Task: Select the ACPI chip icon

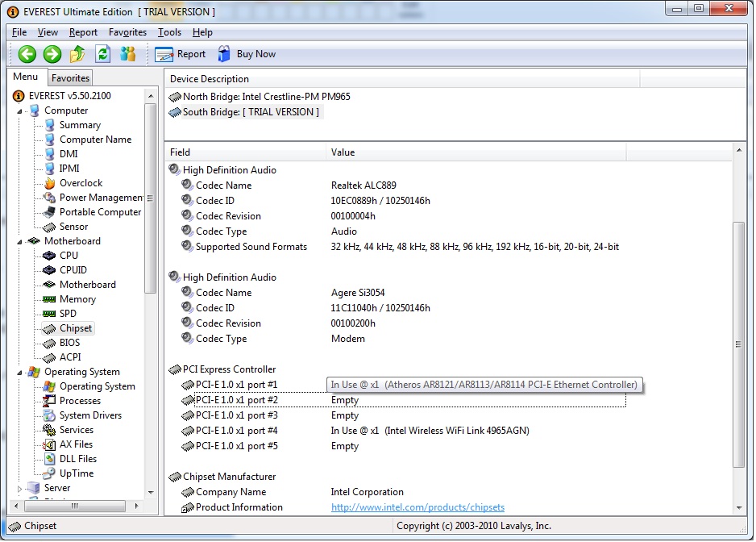Action: pos(49,357)
